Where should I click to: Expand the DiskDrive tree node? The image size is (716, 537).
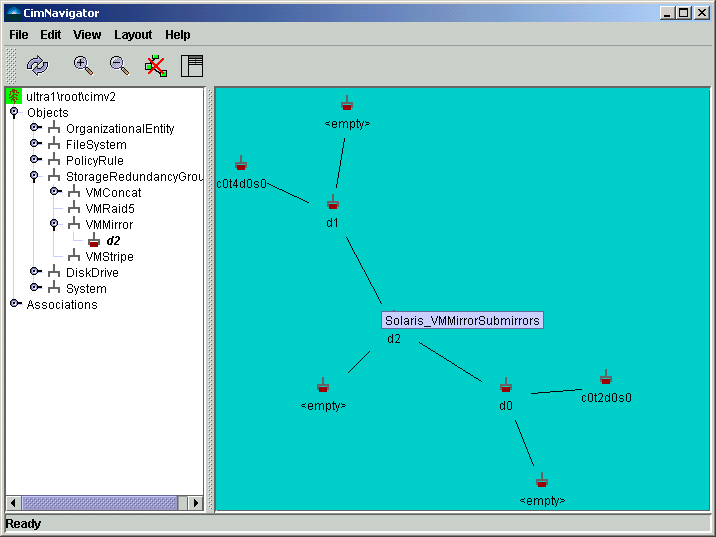[x=35, y=272]
